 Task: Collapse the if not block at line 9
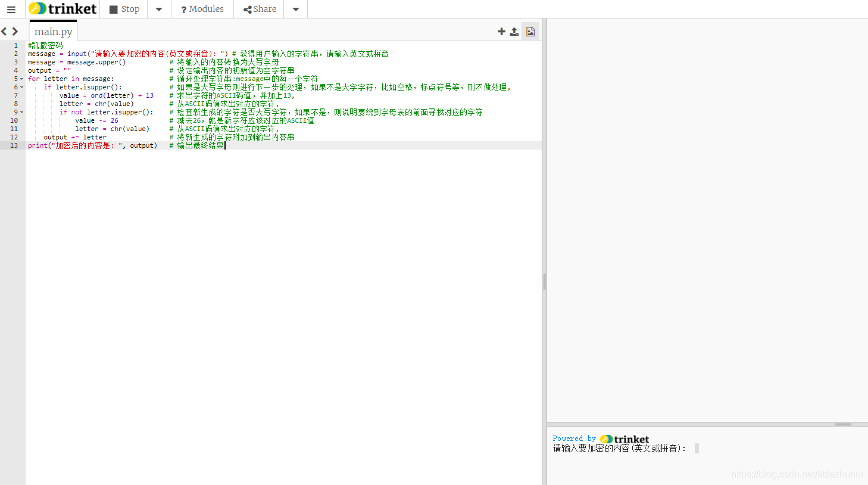pos(22,112)
